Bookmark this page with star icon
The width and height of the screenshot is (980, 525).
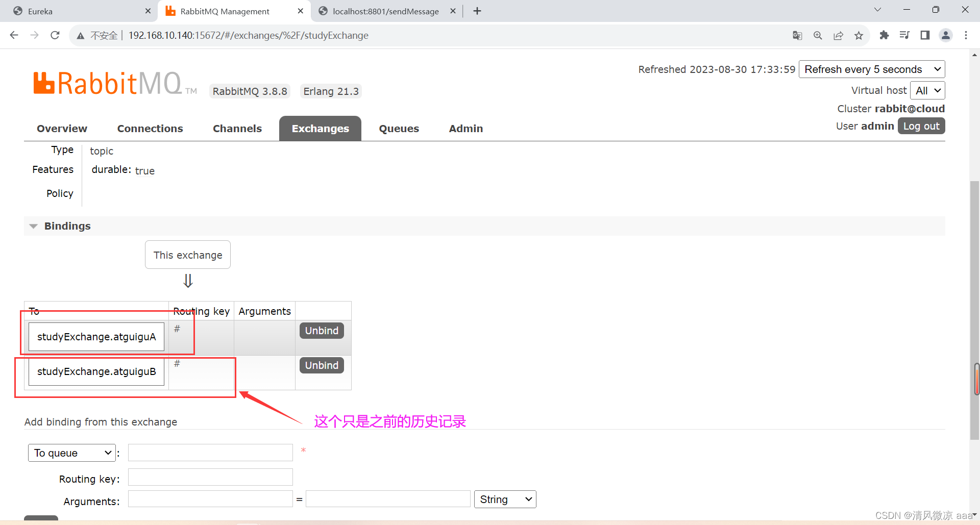(859, 35)
